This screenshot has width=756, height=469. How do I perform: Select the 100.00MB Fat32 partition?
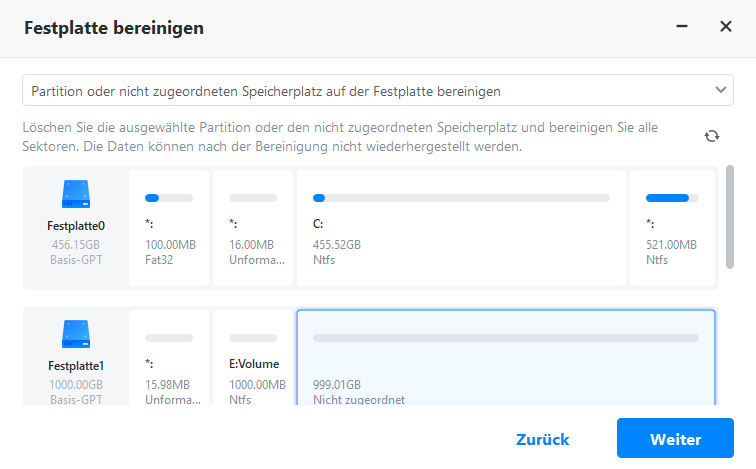coord(169,228)
